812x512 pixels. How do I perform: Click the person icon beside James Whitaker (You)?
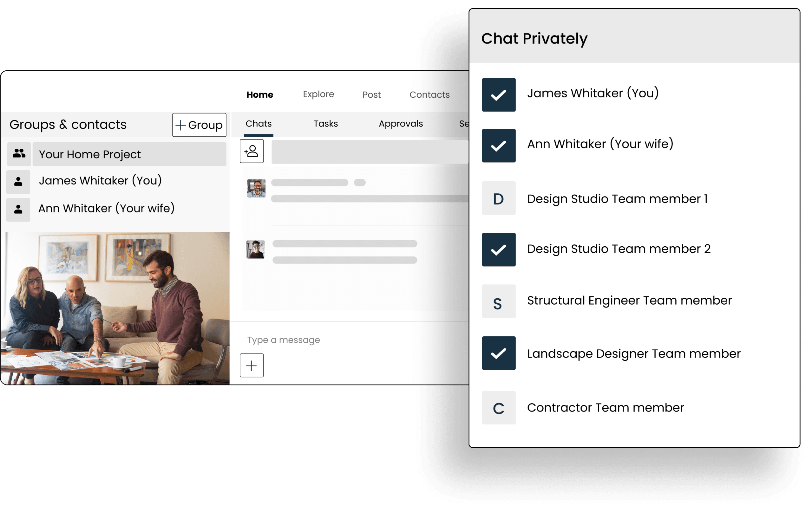tap(18, 182)
